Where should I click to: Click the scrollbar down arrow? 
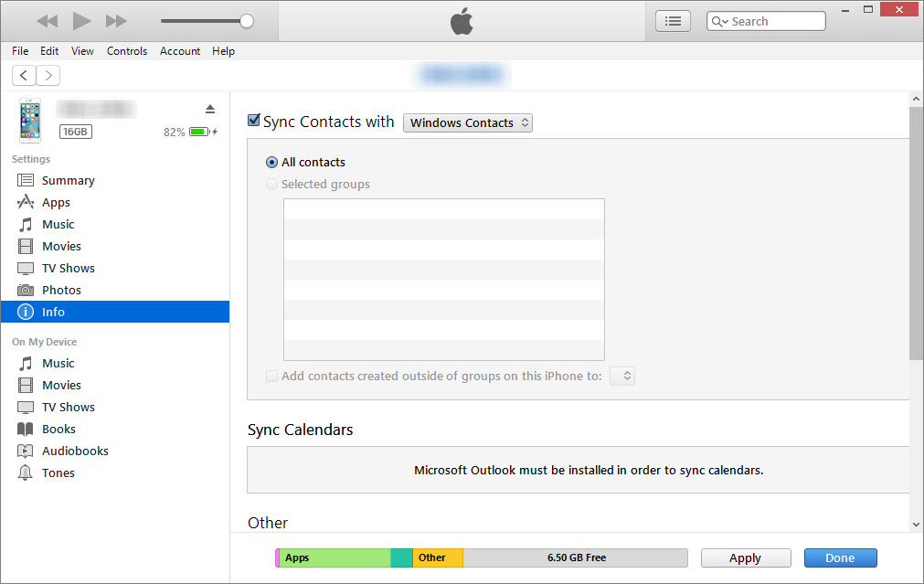[916, 524]
